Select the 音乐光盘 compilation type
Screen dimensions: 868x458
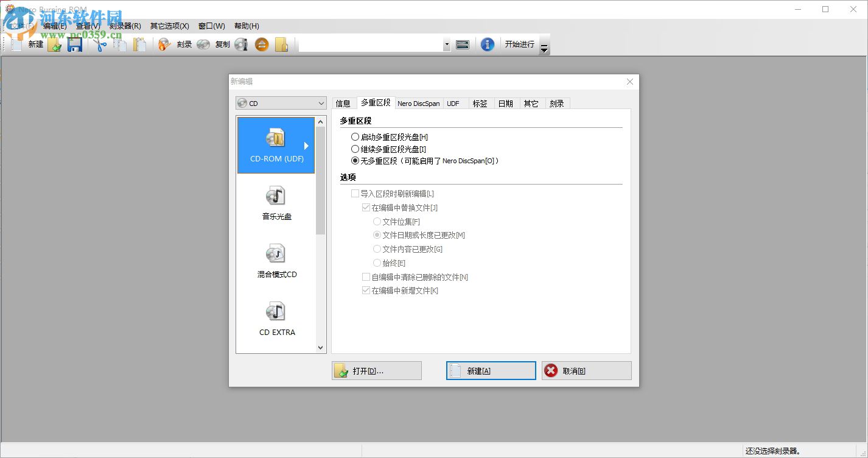(x=276, y=203)
